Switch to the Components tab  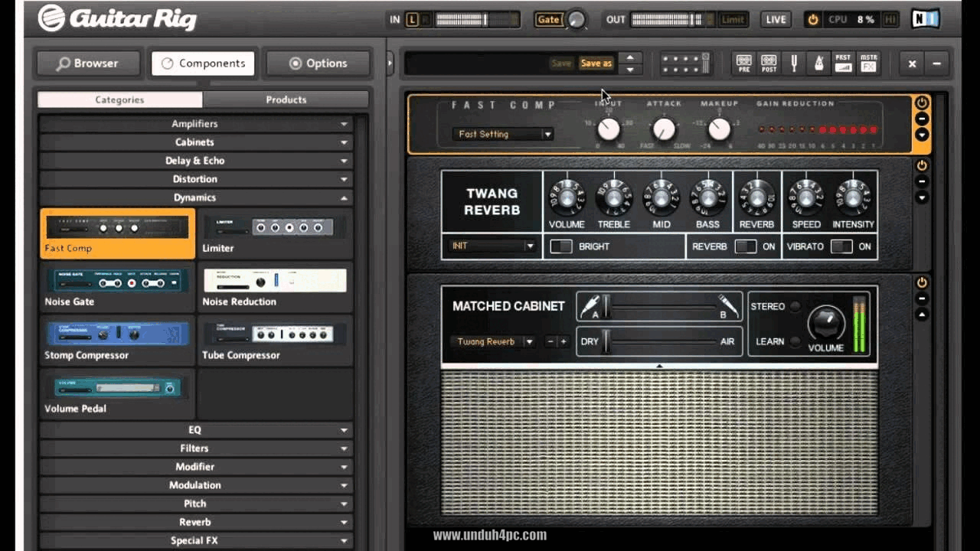(203, 64)
